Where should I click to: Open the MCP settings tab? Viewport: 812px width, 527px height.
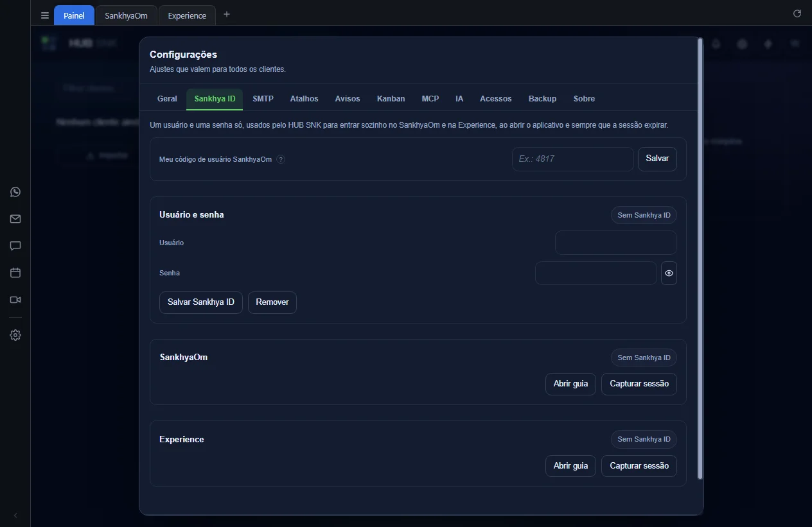(430, 99)
